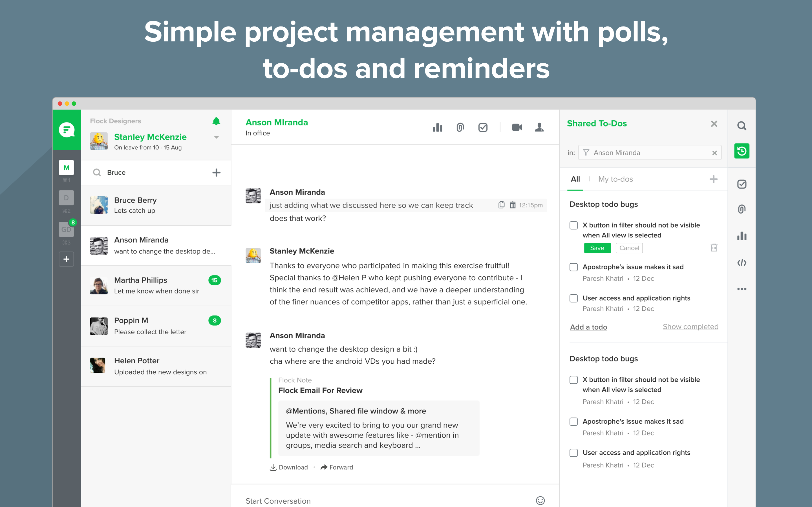Open the code snippet icon in right sidebar
Viewport: 812px width, 507px height.
coord(742,263)
